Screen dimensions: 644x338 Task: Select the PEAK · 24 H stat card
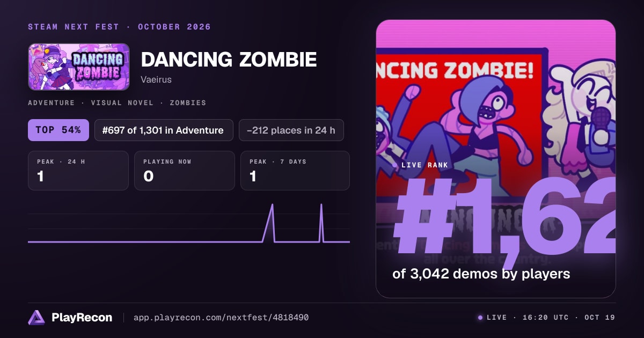[x=78, y=171]
